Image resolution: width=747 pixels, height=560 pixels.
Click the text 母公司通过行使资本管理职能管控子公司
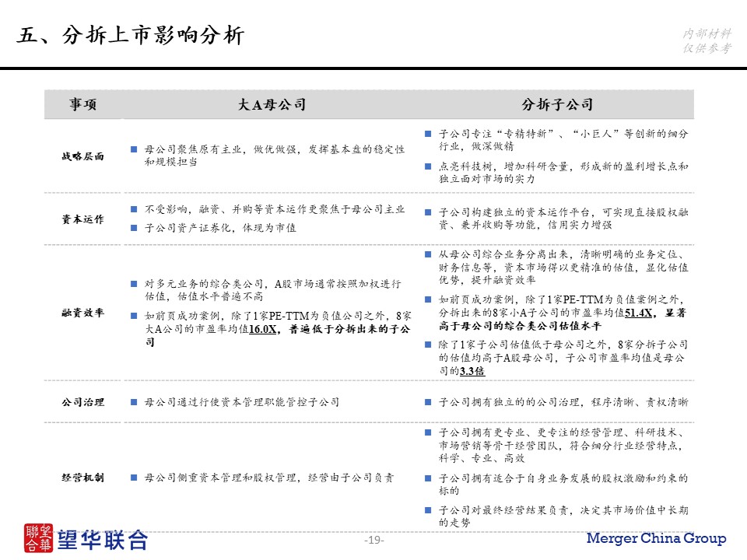[x=242, y=402]
